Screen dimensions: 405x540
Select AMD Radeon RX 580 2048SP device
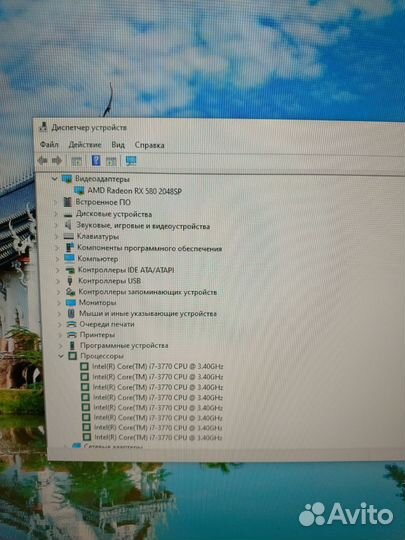(x=134, y=191)
